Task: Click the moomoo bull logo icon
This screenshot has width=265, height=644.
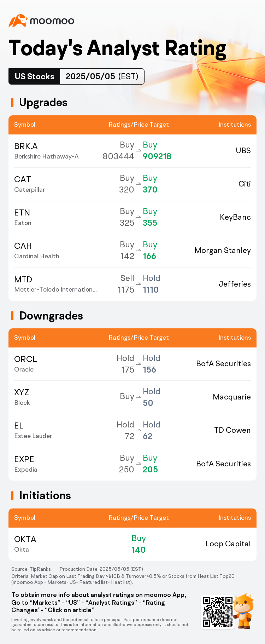Action: tap(18, 21)
